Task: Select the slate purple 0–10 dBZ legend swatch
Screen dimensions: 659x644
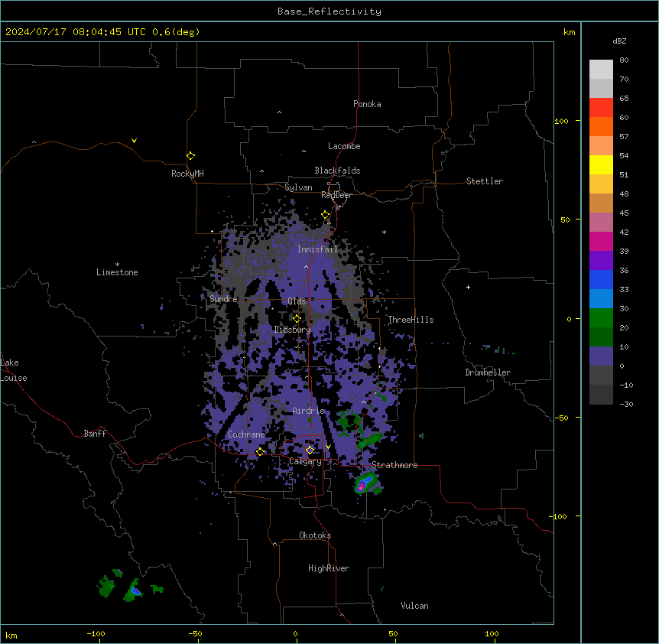Action: tap(601, 356)
